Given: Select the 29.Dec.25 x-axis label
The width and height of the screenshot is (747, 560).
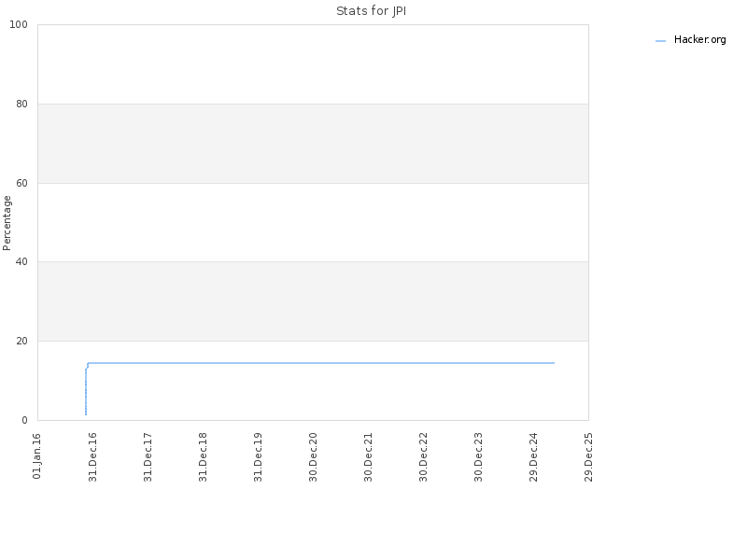Looking at the screenshot, I should click(589, 456).
